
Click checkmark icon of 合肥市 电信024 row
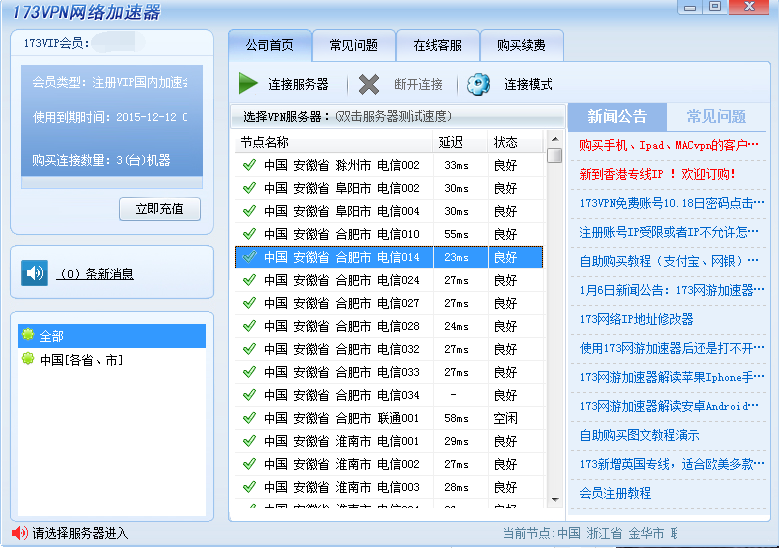(249, 280)
